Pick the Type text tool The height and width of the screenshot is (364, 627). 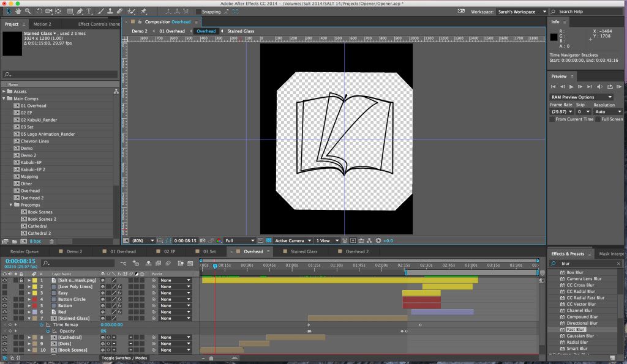tap(89, 11)
